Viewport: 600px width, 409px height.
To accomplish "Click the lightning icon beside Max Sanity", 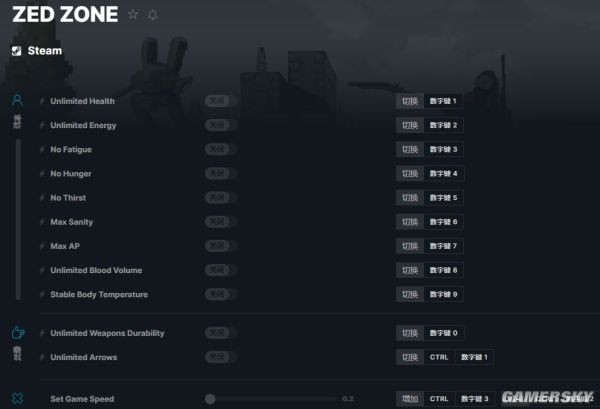I will tap(42, 222).
